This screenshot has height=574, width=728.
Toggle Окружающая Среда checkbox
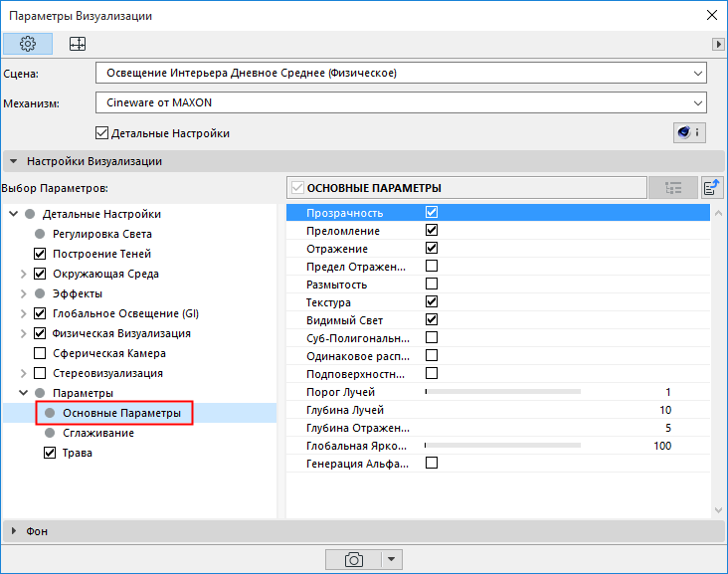tap(40, 274)
